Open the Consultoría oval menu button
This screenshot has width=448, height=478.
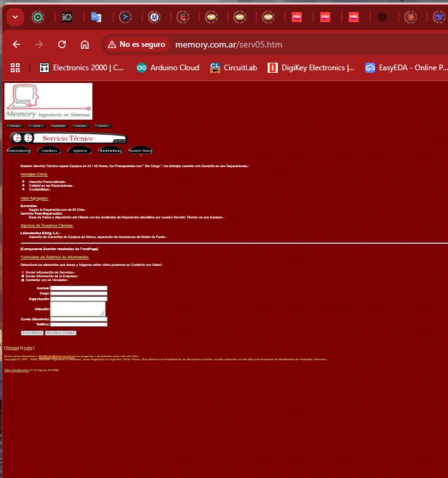pos(49,151)
